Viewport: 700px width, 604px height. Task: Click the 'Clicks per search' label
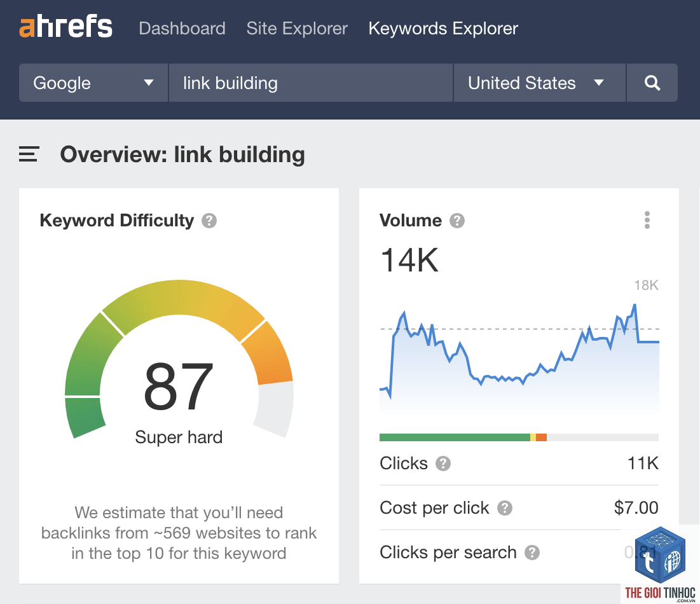click(448, 553)
